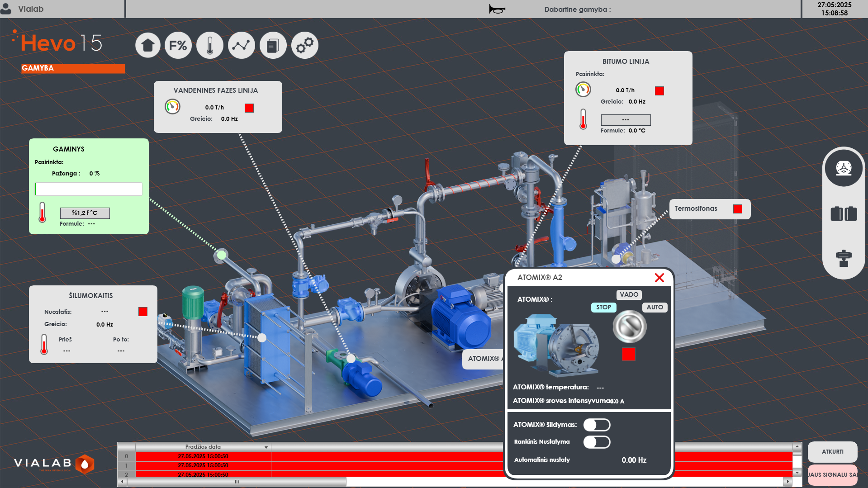The width and height of the screenshot is (868, 488).
Task: Turn the ATOMIX mode selector knob
Action: (629, 326)
